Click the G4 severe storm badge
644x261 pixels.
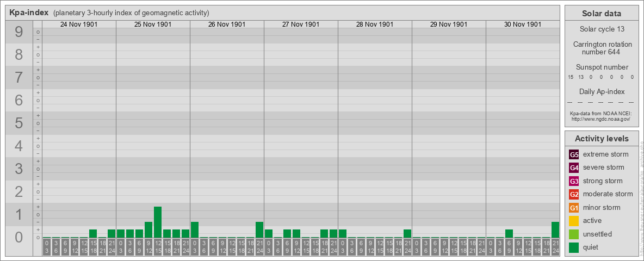click(x=574, y=168)
